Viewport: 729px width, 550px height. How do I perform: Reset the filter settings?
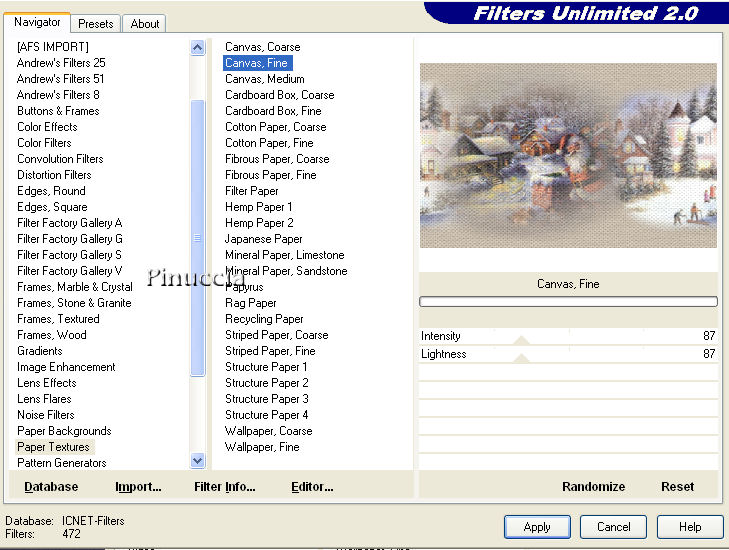[677, 487]
